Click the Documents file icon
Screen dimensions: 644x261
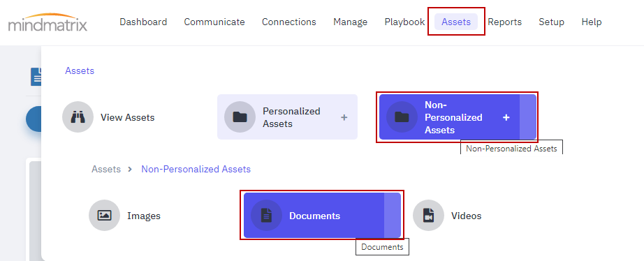point(267,216)
